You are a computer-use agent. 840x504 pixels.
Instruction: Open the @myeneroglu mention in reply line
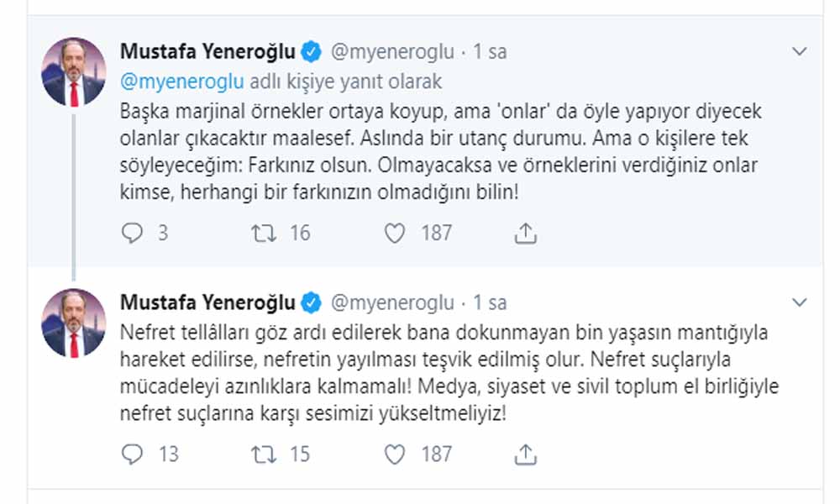182,82
